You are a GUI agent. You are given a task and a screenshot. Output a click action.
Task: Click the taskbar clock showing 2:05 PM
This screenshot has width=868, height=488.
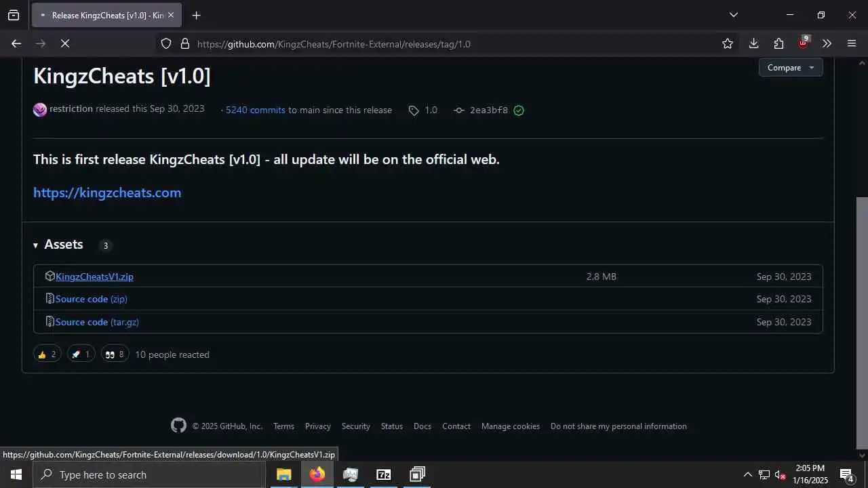click(x=810, y=474)
